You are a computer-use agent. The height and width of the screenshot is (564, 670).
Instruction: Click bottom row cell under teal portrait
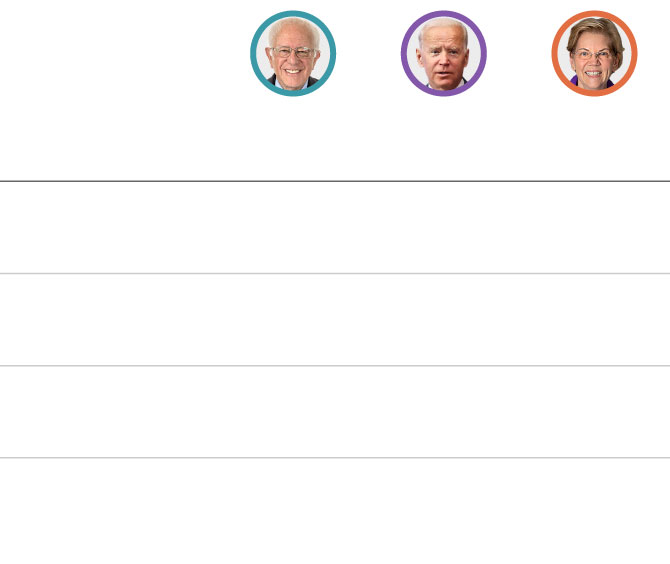click(293, 511)
